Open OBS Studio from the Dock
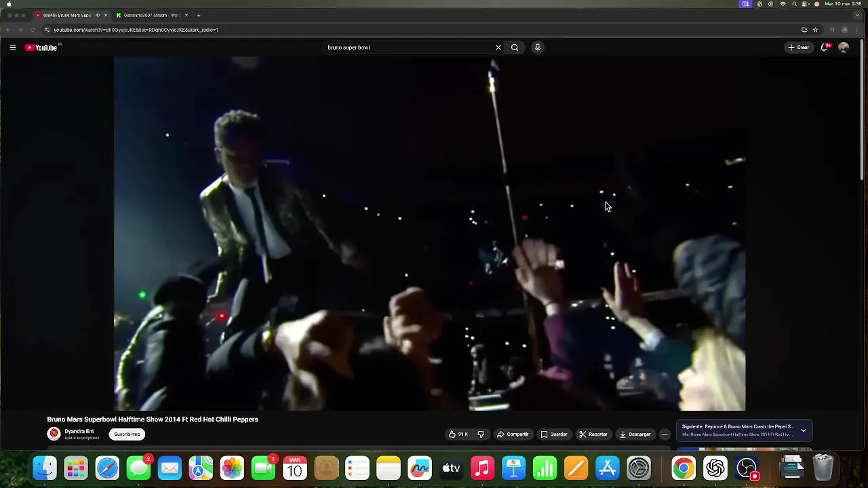Viewport: 868px width, 488px height. 746,468
